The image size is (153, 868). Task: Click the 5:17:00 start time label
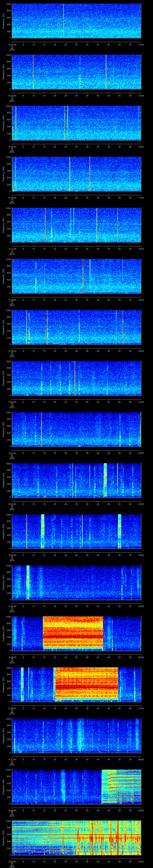point(12,249)
